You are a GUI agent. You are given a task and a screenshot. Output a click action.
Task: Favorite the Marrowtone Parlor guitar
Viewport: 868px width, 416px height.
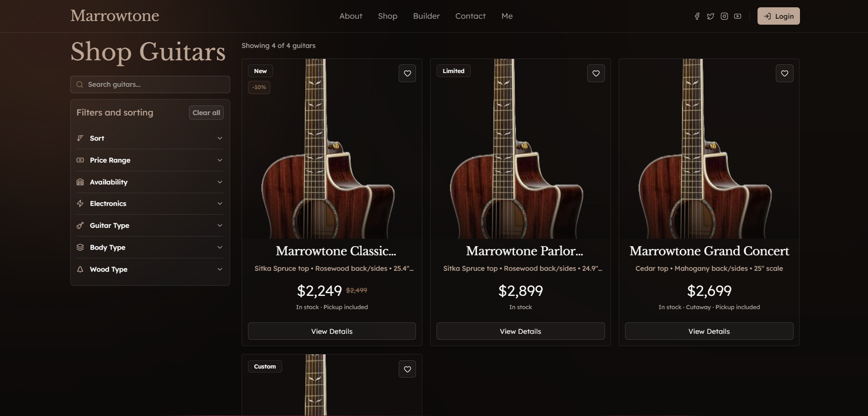click(x=596, y=74)
